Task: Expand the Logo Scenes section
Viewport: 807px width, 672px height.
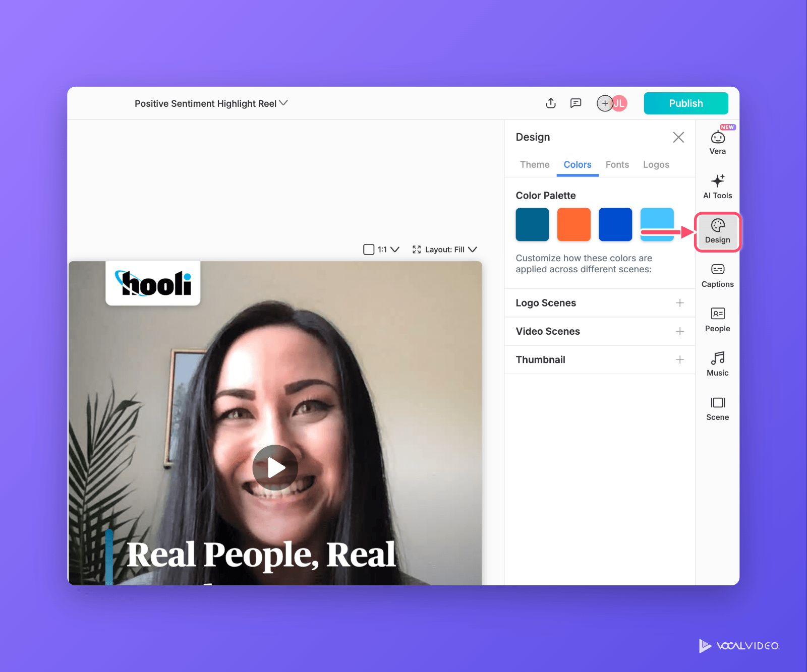Action: (600, 303)
